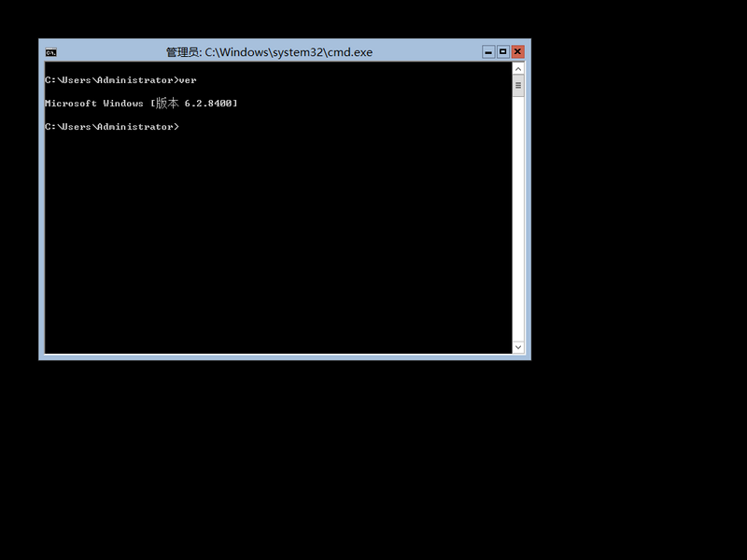The image size is (747, 560).
Task: Close the cmd.exe window
Action: pyautogui.click(x=517, y=52)
